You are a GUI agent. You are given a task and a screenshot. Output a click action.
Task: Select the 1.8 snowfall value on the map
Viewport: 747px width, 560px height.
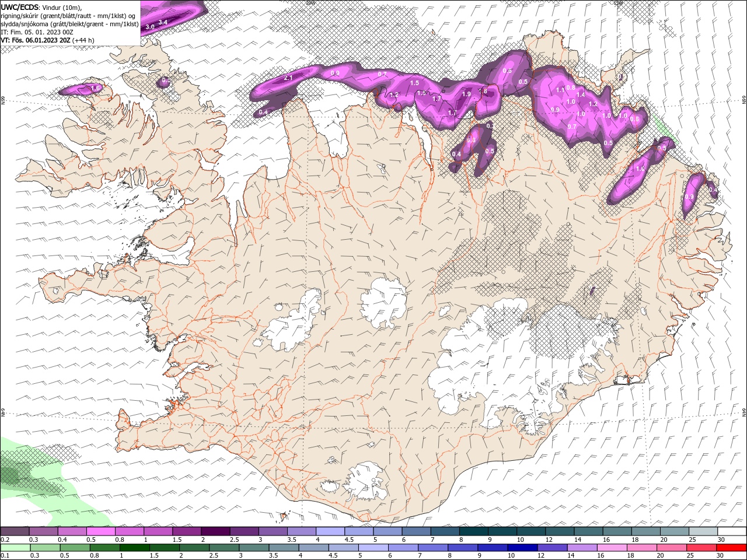pyautogui.click(x=483, y=91)
